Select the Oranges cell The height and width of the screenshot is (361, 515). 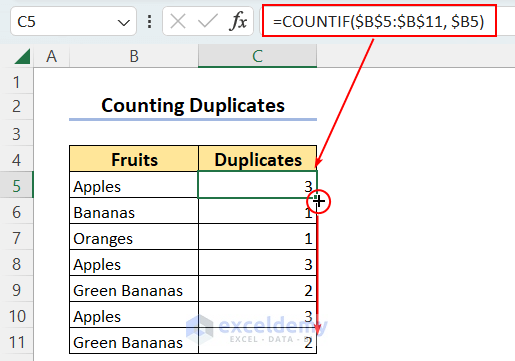(134, 238)
